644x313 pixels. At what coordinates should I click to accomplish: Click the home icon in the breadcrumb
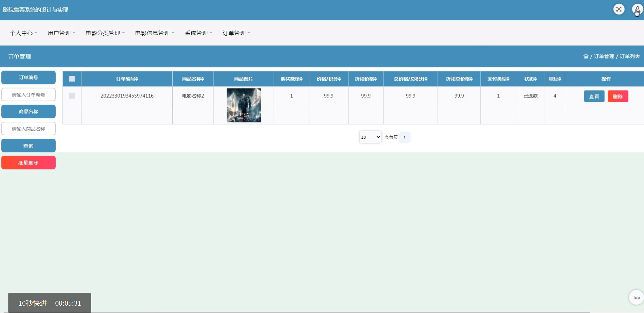pyautogui.click(x=586, y=56)
